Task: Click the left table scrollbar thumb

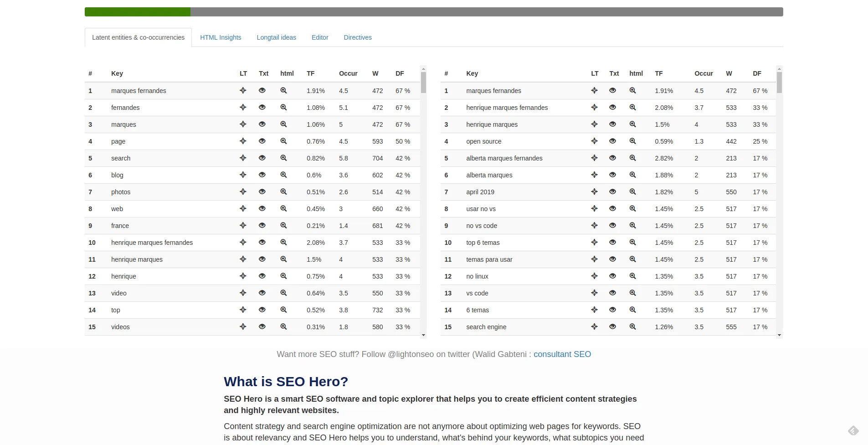Action: (423, 83)
